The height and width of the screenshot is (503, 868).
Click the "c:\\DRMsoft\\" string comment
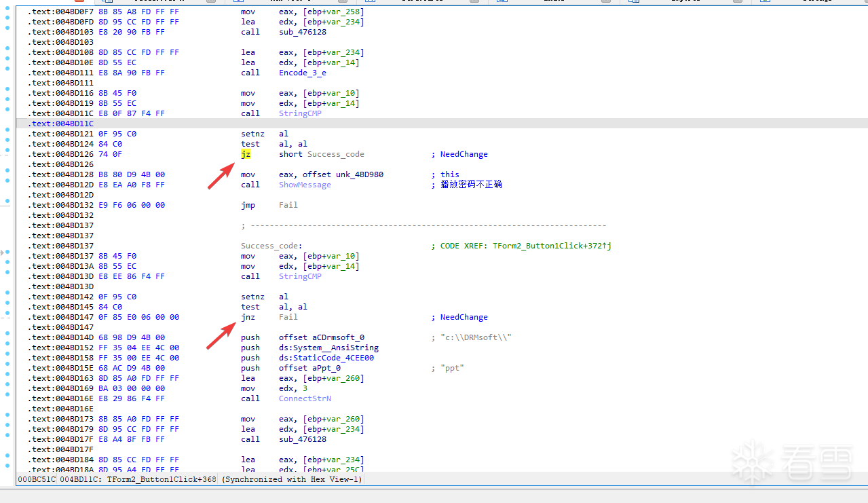coord(475,337)
